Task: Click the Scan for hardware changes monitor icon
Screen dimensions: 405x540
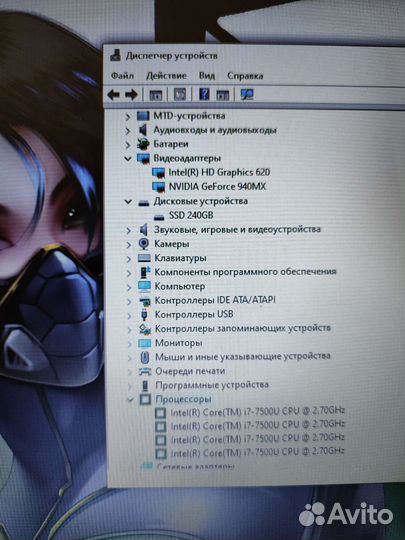Action: (247, 94)
